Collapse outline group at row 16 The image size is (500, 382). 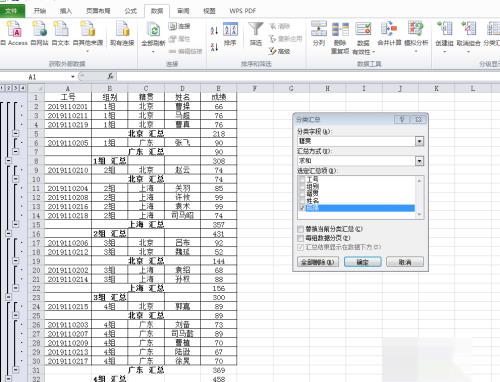[9, 233]
